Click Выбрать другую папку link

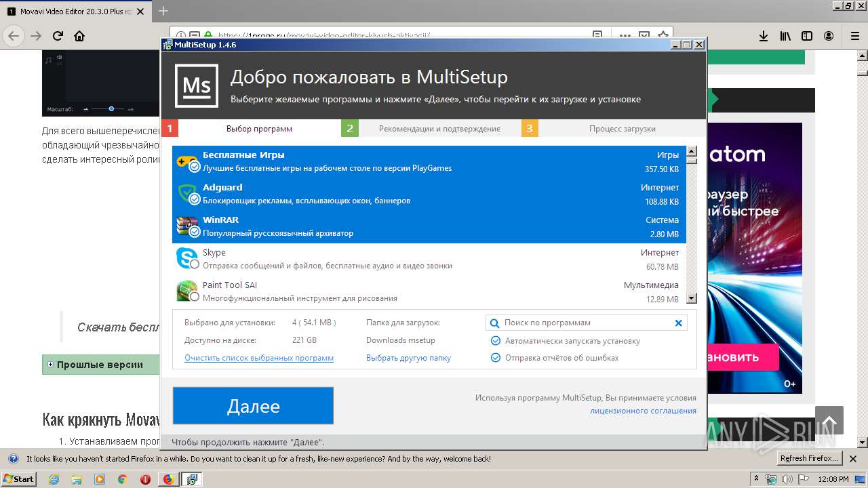tap(408, 358)
